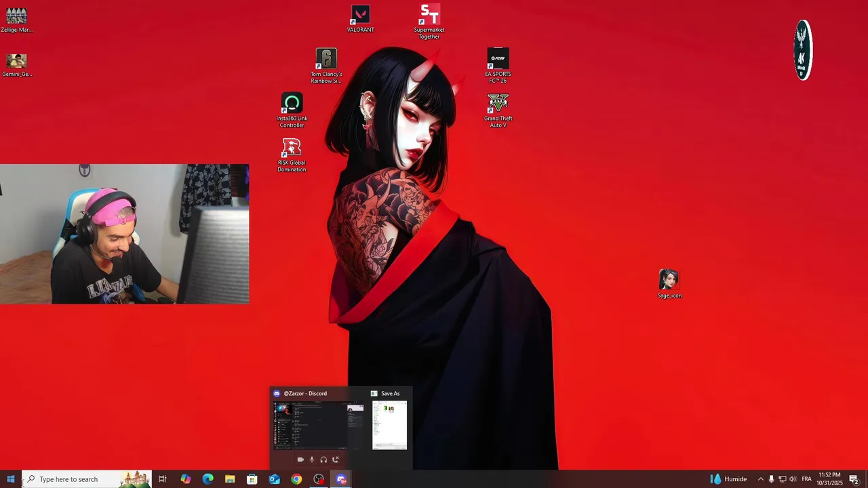Show hidden system tray icons
Image resolution: width=868 pixels, height=488 pixels.
point(760,479)
